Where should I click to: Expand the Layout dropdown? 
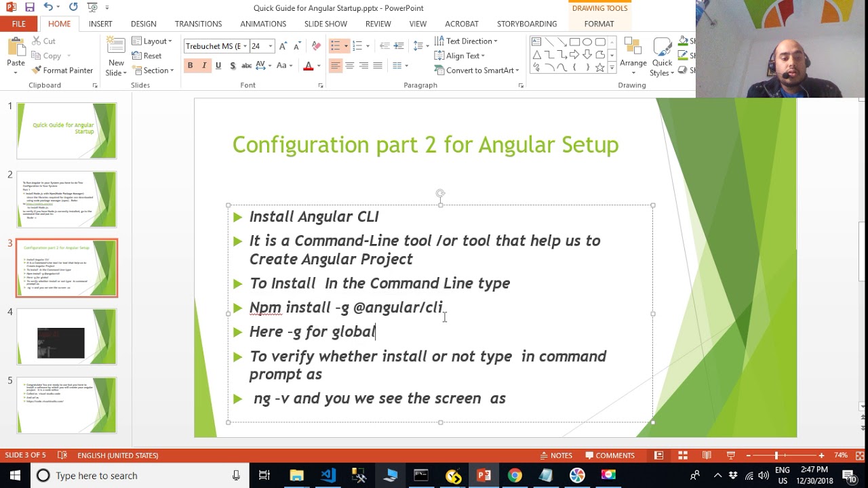point(153,41)
